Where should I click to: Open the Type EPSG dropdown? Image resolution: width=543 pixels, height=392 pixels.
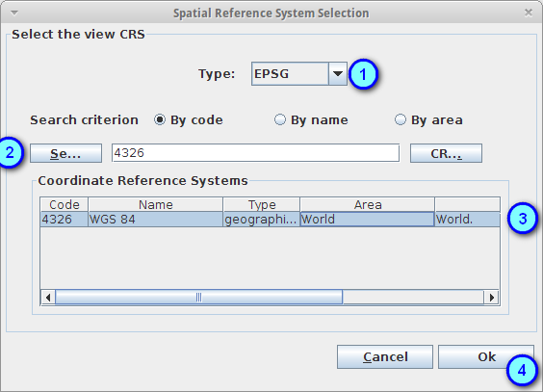point(299,74)
